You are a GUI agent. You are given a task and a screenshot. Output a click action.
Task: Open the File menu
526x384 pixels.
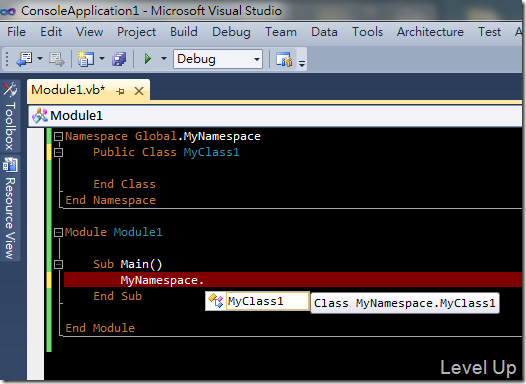coord(16,32)
